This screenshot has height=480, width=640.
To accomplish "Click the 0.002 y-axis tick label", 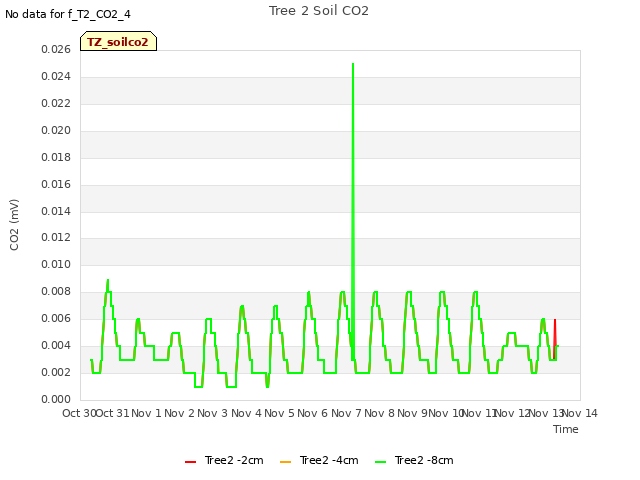I will pyautogui.click(x=56, y=372).
